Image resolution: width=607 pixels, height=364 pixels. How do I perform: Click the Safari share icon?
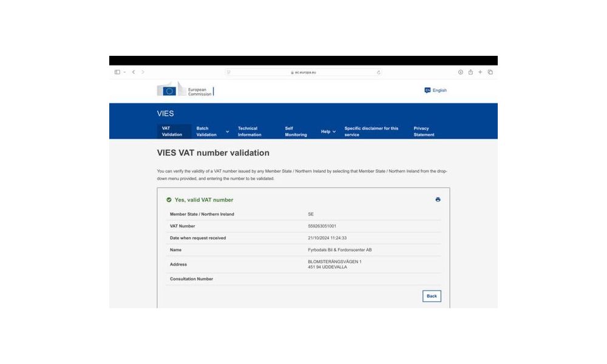470,72
